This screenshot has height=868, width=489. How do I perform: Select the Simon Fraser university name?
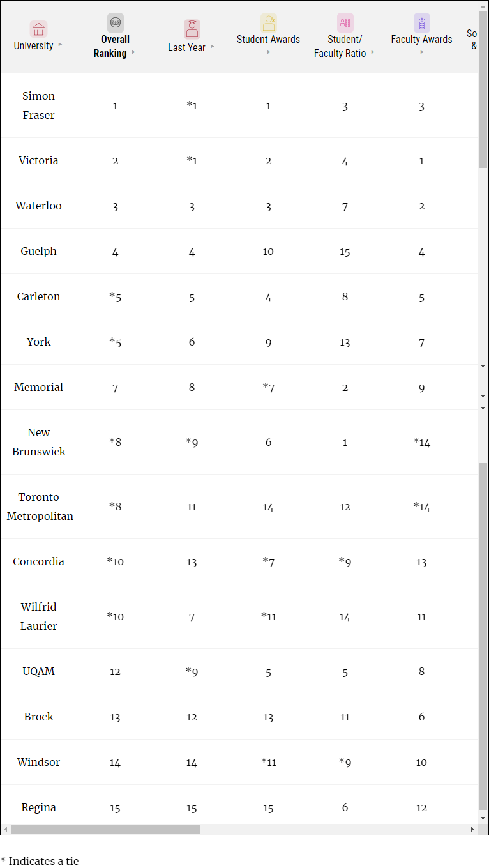[38, 105]
